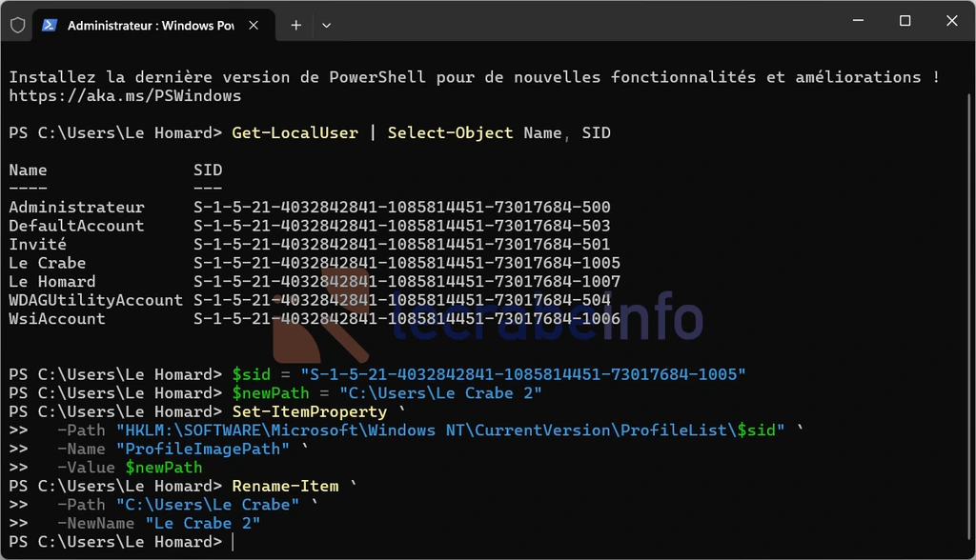Click the administrator shield icon
The height and width of the screenshot is (560, 976).
(17, 25)
